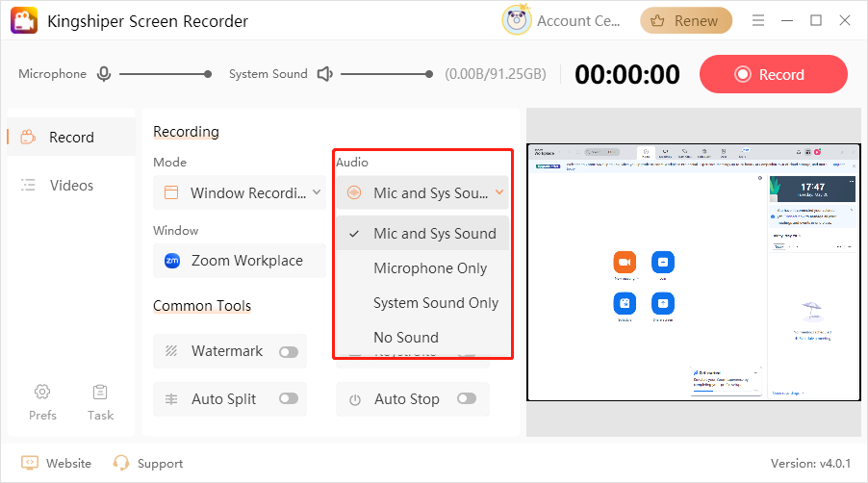Adjust the Microphone volume slider
The width and height of the screenshot is (868, 483).
(165, 74)
